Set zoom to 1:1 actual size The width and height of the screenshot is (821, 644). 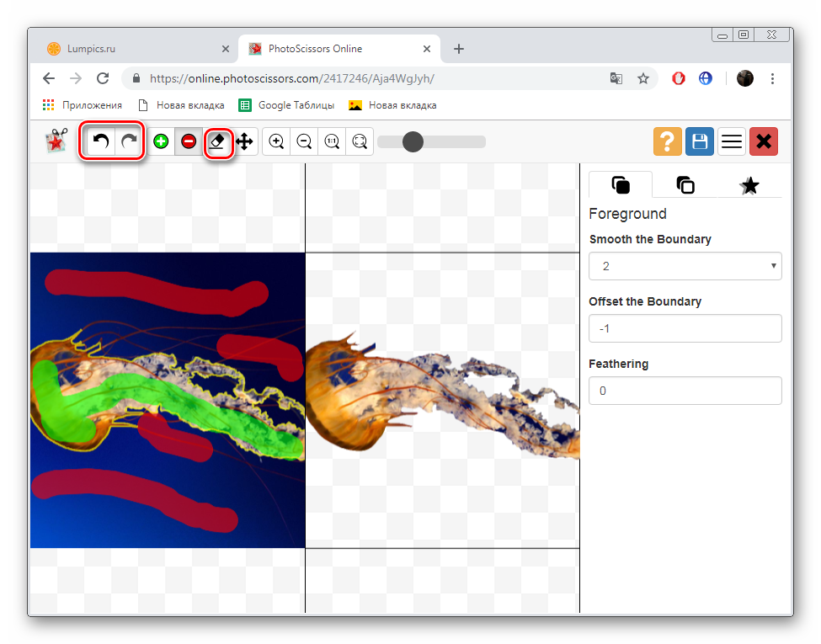(332, 141)
